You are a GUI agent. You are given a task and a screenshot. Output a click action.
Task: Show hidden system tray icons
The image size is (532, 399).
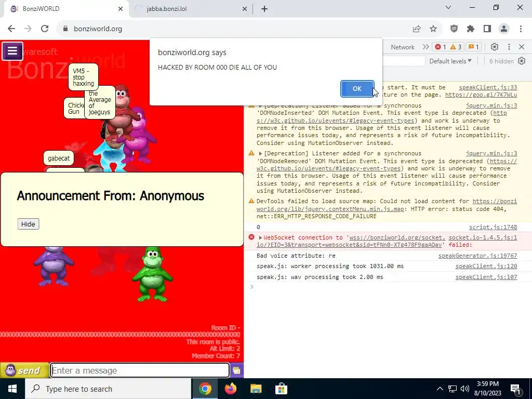click(440, 389)
